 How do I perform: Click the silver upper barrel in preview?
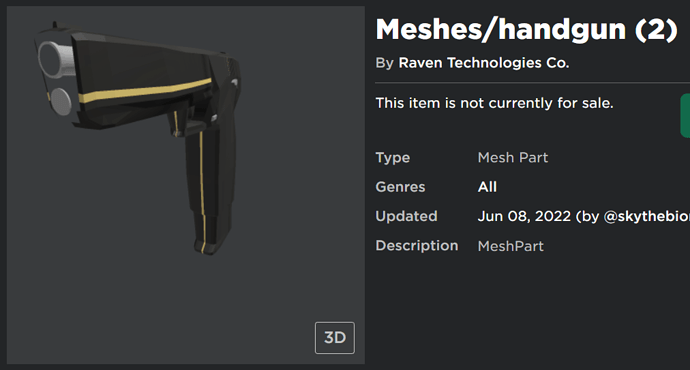[x=55, y=59]
